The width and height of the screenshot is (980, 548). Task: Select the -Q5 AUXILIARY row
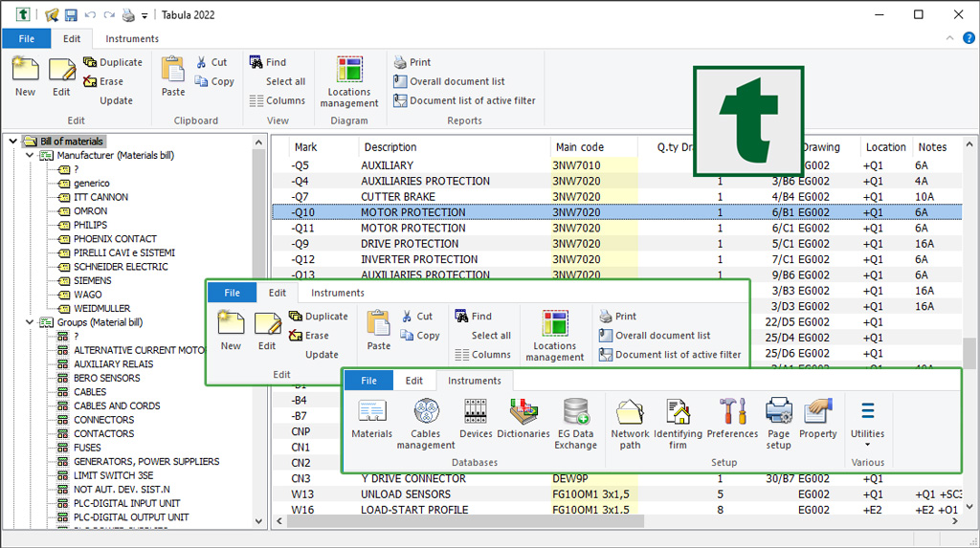[617, 165]
